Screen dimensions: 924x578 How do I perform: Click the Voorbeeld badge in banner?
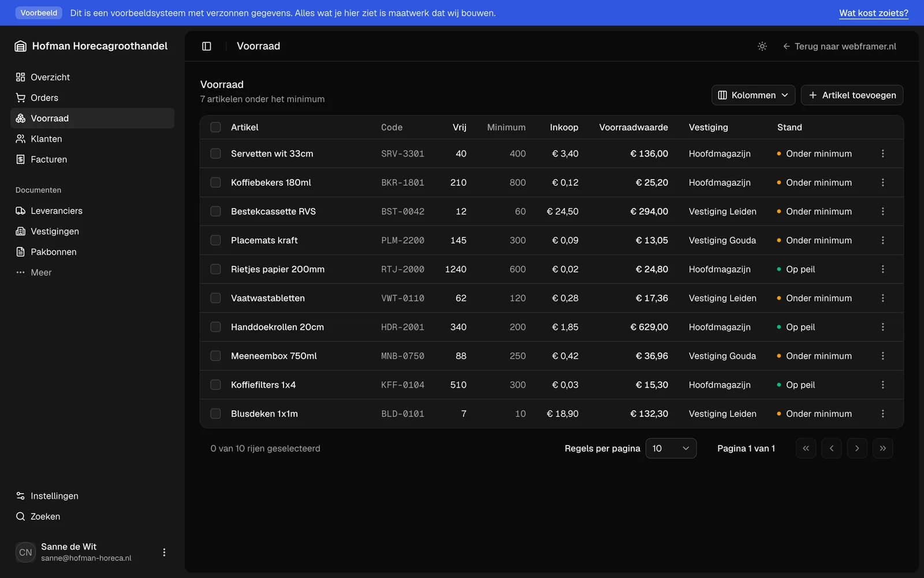pyautogui.click(x=39, y=13)
